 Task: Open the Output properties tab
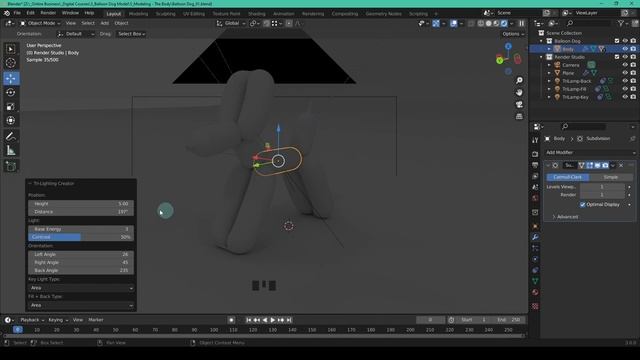535,165
